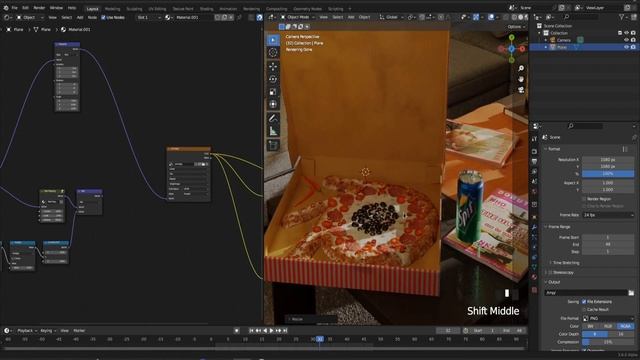The width and height of the screenshot is (640, 360).
Task: Open the Render properties tab icon
Action: (x=534, y=151)
